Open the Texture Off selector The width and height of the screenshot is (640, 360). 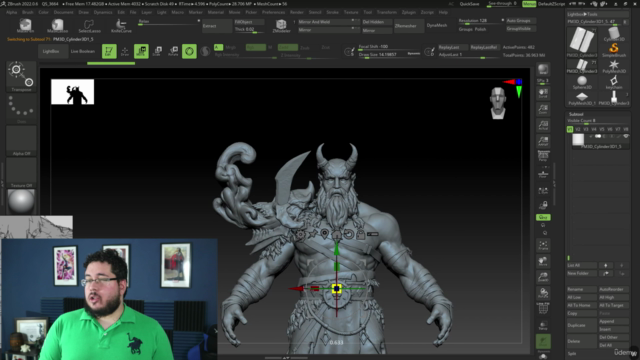click(21, 173)
